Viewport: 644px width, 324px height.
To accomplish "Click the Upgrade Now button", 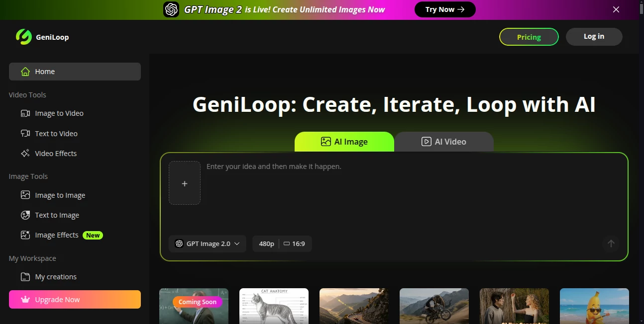I will click(75, 300).
